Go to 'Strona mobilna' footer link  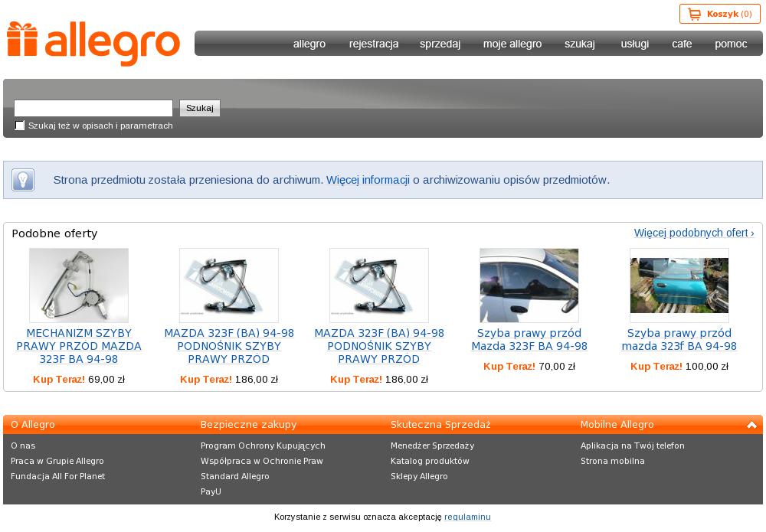(x=613, y=461)
